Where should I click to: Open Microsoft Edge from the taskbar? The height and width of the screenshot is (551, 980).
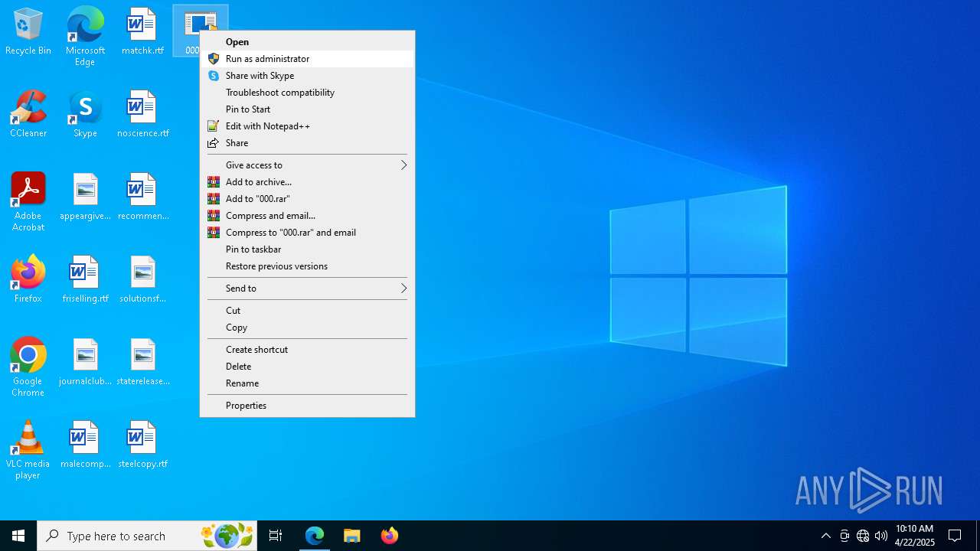pos(315,536)
